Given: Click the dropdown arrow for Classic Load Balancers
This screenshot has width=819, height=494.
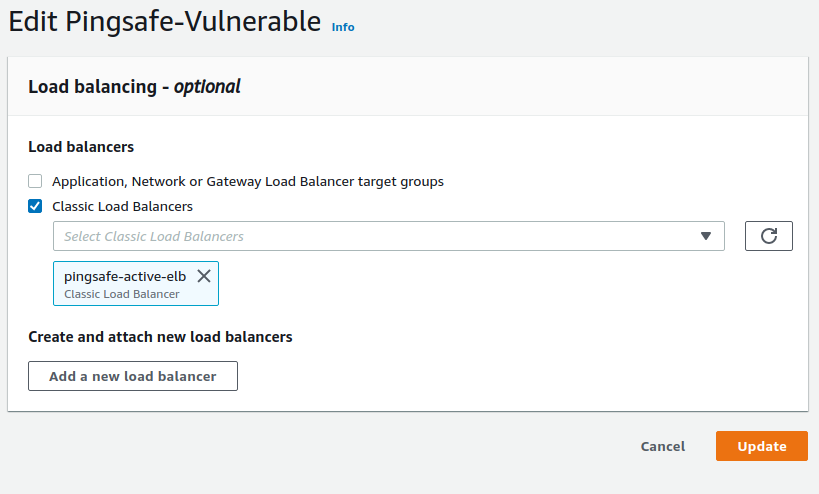Looking at the screenshot, I should tap(705, 236).
